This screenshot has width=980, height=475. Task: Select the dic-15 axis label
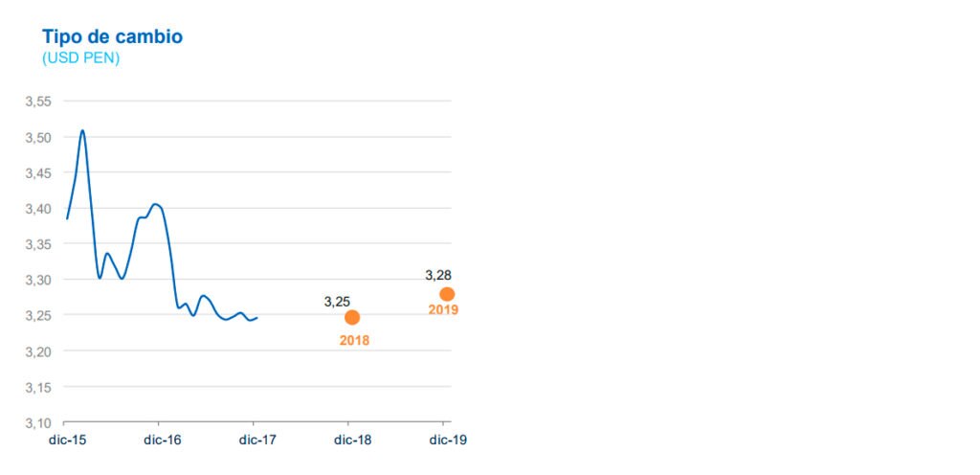coord(68,440)
